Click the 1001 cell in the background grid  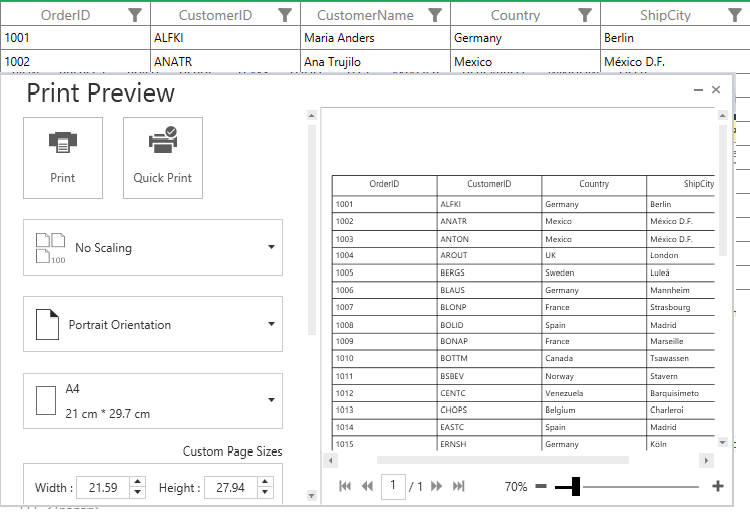(x=75, y=38)
